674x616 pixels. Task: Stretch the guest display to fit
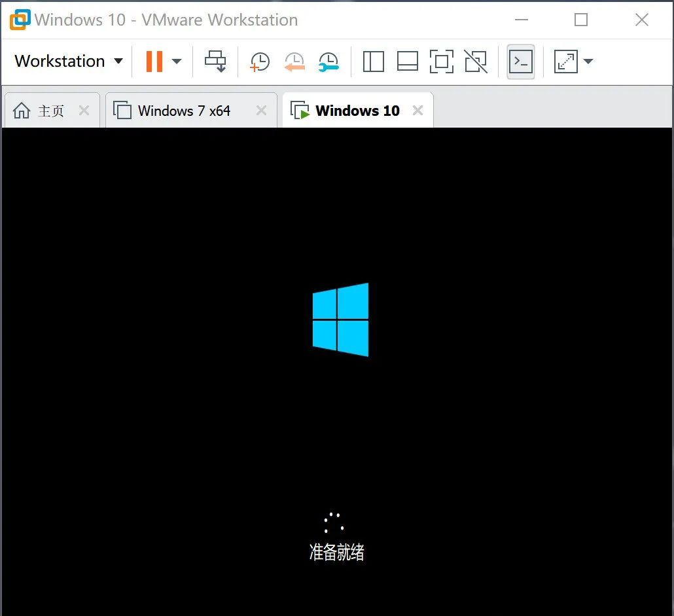tap(567, 61)
